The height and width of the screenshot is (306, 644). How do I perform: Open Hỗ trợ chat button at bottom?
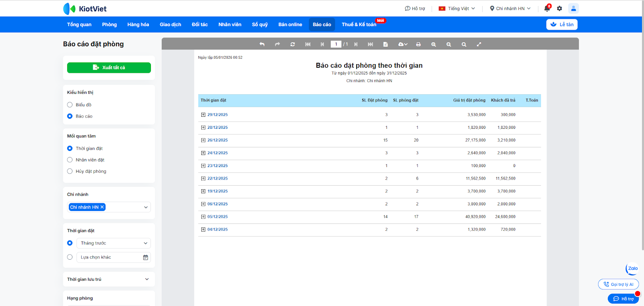coord(623,299)
